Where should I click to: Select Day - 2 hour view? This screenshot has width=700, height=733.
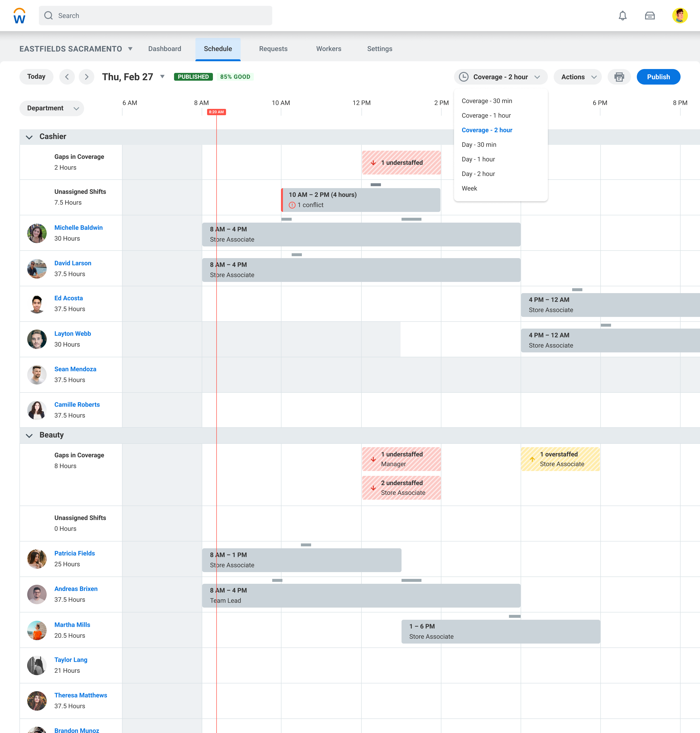[478, 174]
